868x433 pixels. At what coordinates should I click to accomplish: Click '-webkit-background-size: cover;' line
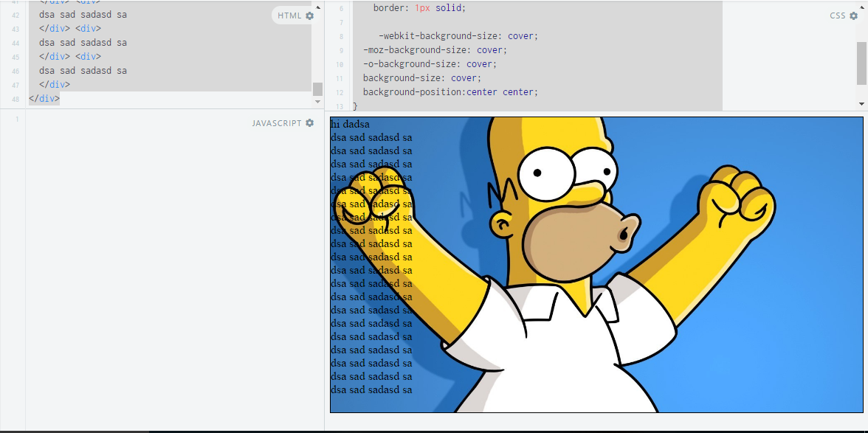[458, 36]
